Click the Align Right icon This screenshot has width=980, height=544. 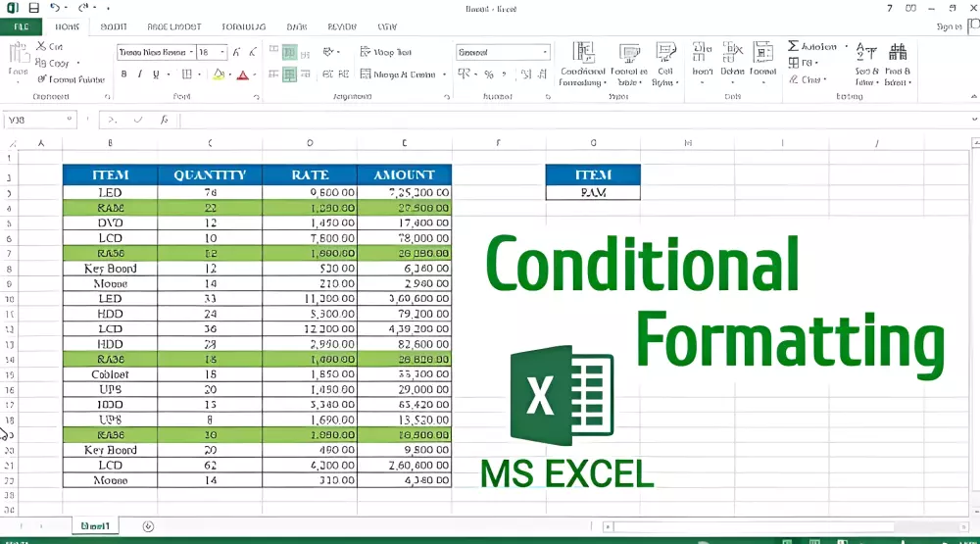tap(306, 74)
